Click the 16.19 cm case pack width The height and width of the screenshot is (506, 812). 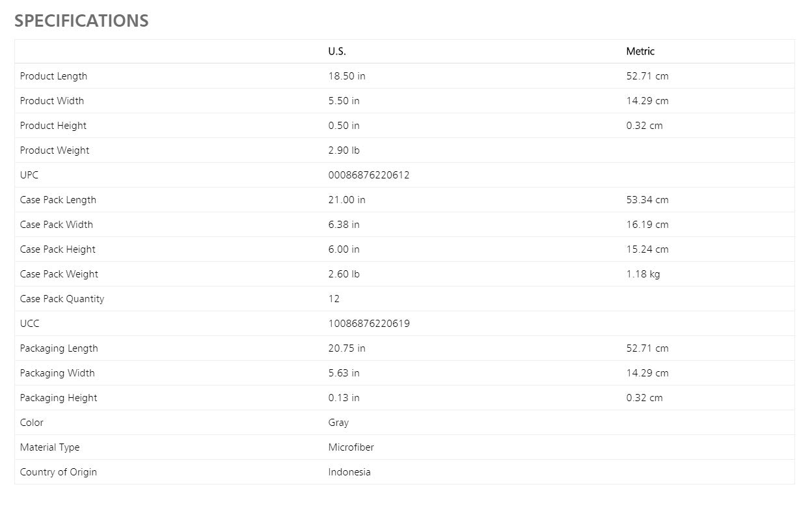[x=647, y=225]
